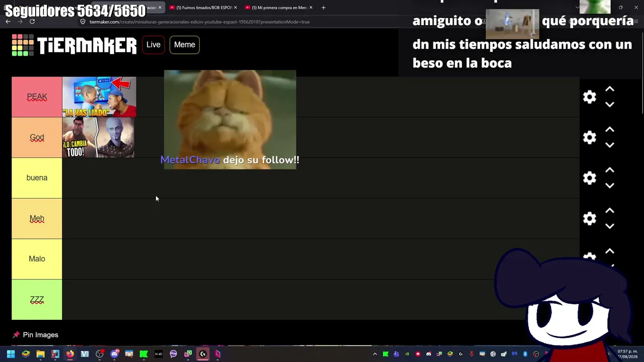Viewport: 644px width, 362px height.
Task: Move the buena row down
Action: (x=610, y=186)
